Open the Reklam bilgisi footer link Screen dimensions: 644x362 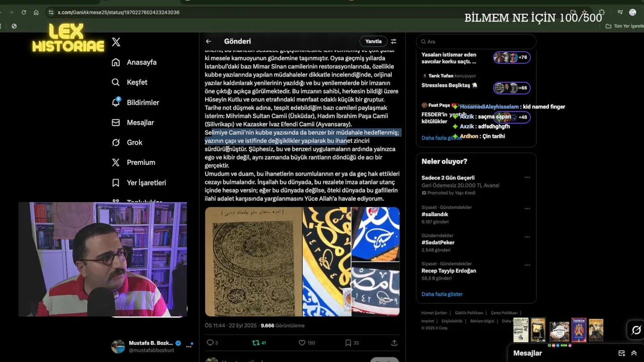482,321
